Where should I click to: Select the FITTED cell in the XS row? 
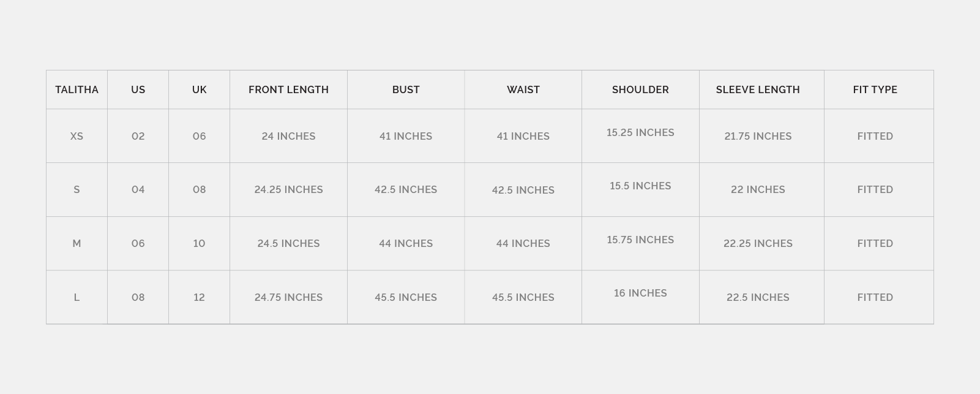875,137
